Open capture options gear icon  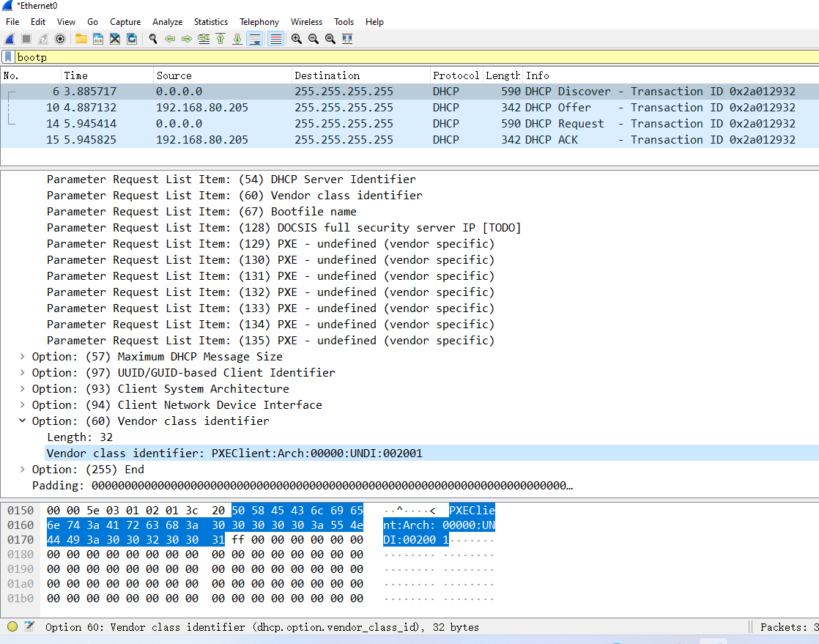(x=60, y=39)
